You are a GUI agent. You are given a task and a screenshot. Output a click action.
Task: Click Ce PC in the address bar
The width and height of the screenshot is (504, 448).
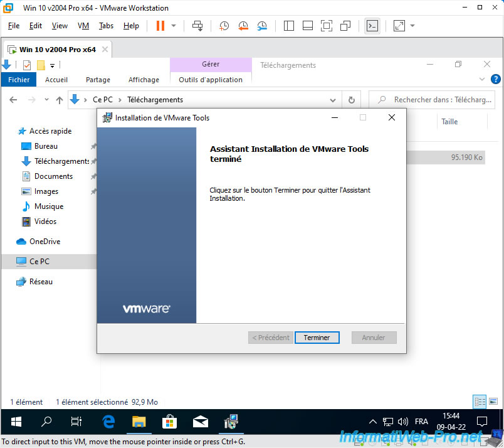[x=103, y=100]
